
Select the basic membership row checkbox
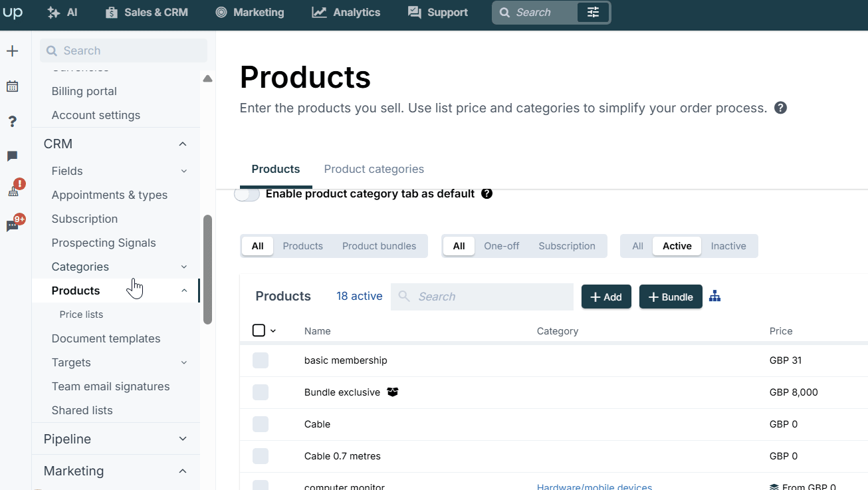(x=261, y=360)
